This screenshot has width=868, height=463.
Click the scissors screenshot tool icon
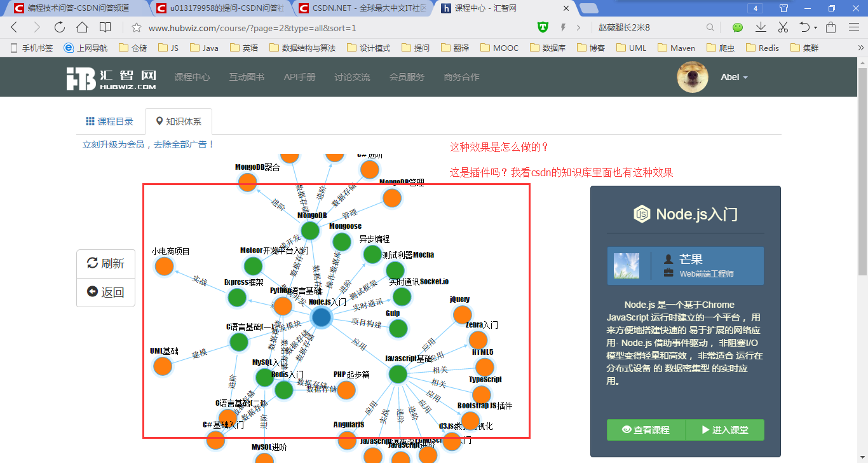(783, 27)
